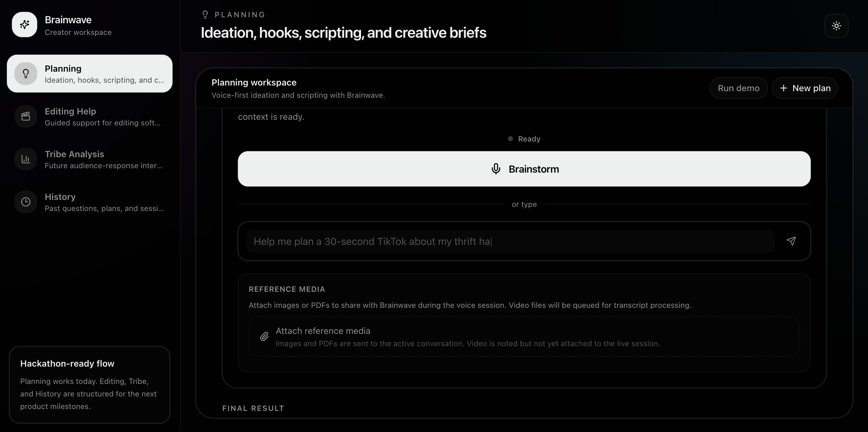The image size is (868, 432).
Task: Click the send paper plane icon
Action: (791, 241)
